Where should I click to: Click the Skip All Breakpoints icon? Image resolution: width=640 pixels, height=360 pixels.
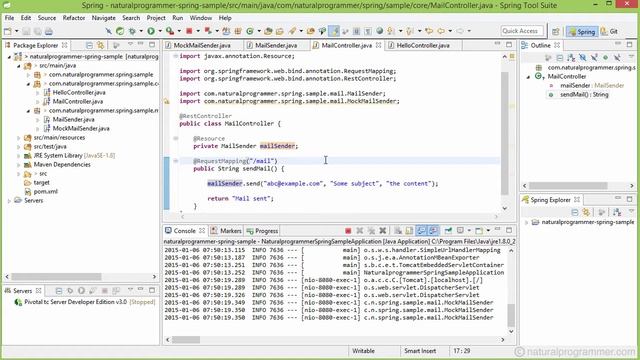pos(109,31)
